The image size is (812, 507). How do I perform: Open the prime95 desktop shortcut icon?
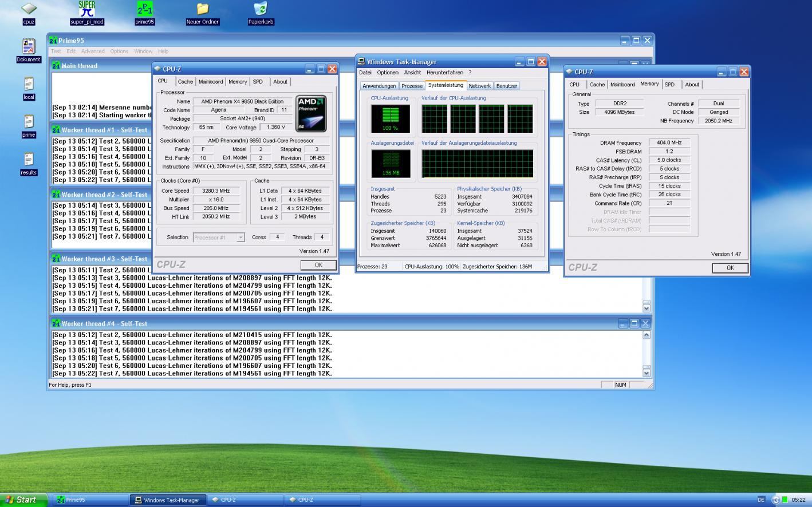point(145,9)
